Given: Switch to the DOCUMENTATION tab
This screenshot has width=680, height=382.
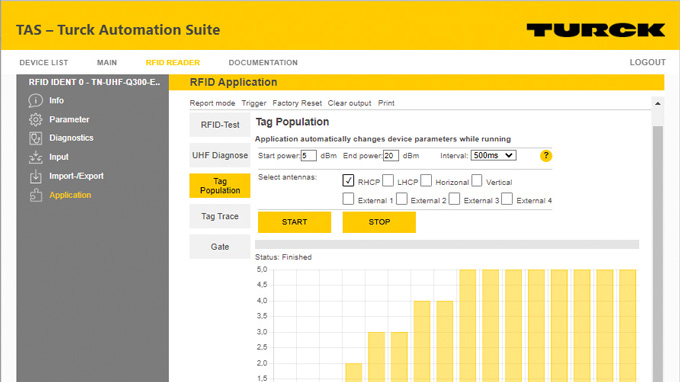Looking at the screenshot, I should pyautogui.click(x=263, y=62).
